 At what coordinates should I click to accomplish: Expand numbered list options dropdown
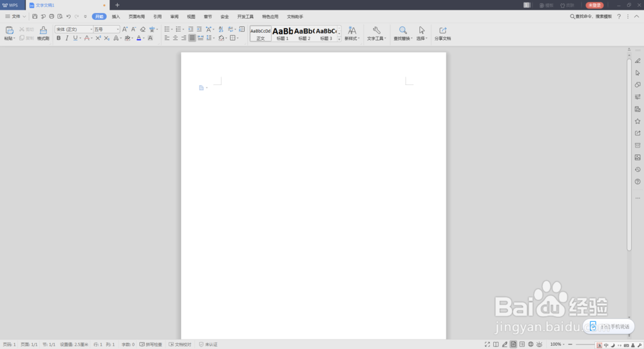[x=183, y=30]
